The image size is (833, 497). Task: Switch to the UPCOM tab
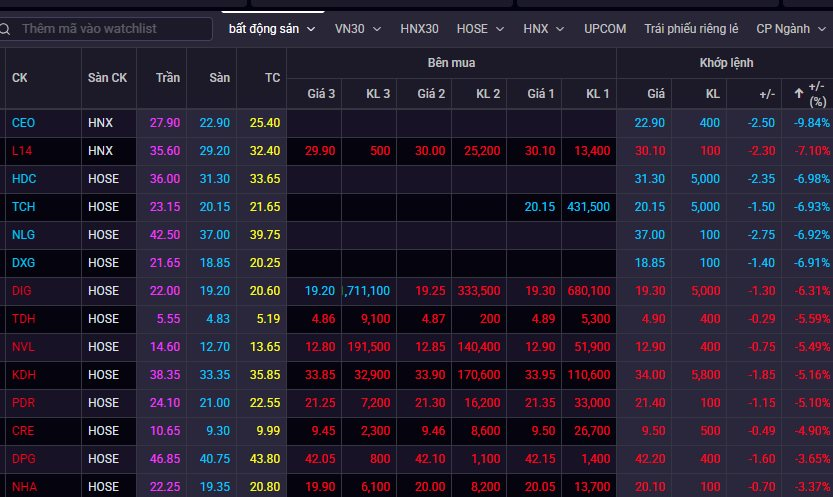[605, 29]
